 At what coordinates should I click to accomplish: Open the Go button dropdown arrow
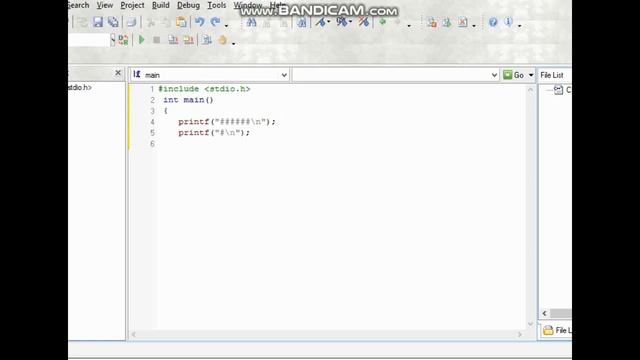pos(531,75)
